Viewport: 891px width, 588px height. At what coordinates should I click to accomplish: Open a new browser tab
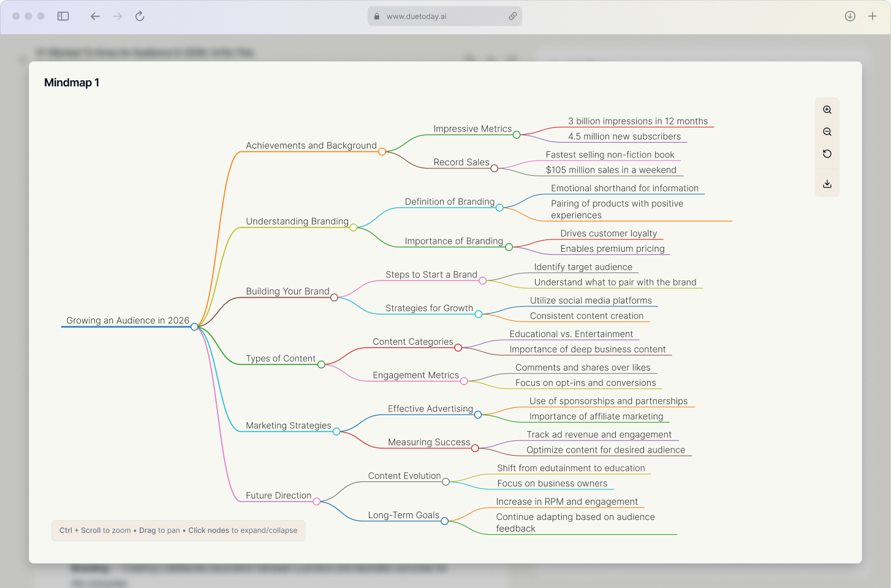point(872,17)
